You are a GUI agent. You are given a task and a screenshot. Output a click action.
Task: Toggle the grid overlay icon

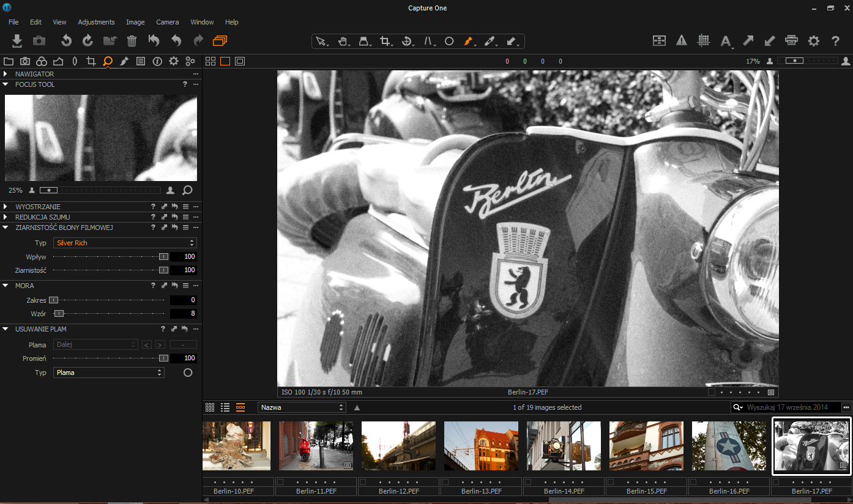click(x=704, y=41)
